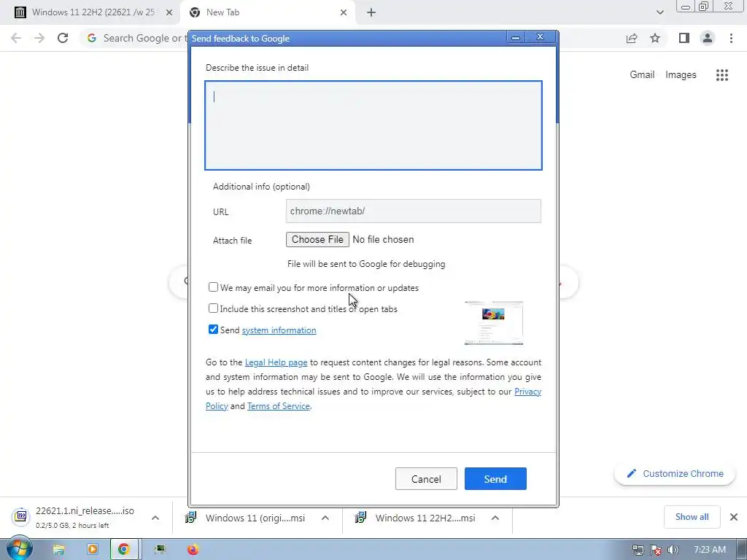Reload the current page
The image size is (747, 560).
[63, 38]
